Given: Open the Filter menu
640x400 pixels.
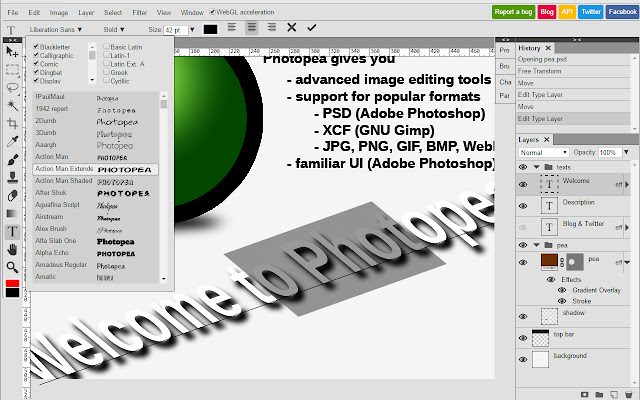Looking at the screenshot, I should pos(140,13).
